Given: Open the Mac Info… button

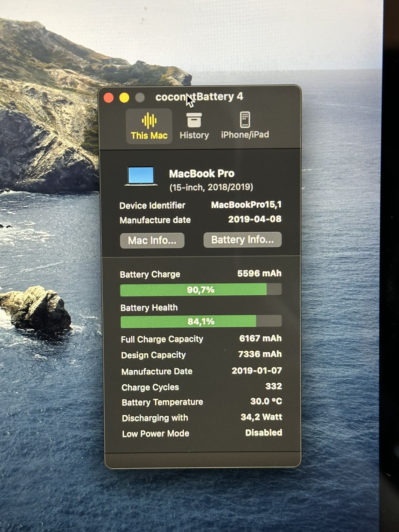Looking at the screenshot, I should pos(152,241).
